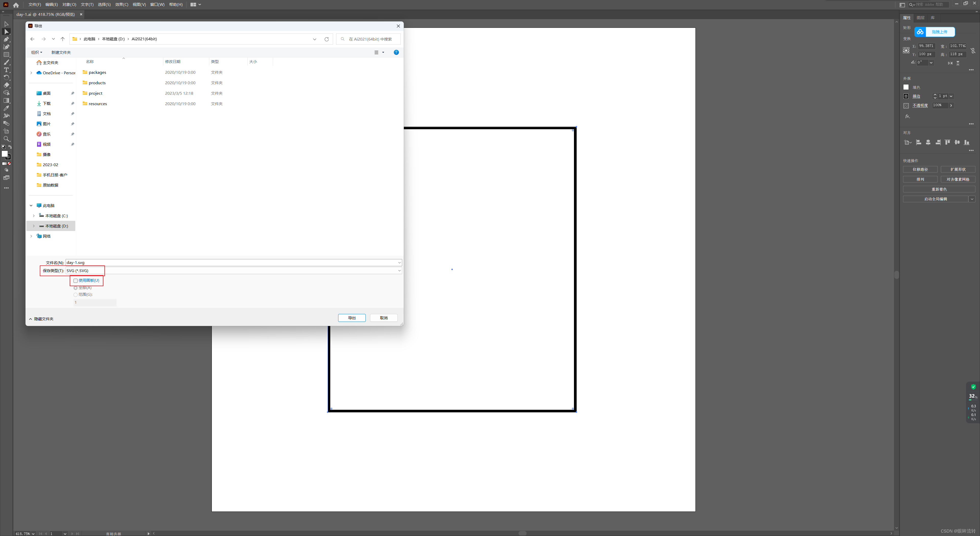
Task: Click 新建文件夹 in dialog toolbar
Action: click(x=61, y=53)
